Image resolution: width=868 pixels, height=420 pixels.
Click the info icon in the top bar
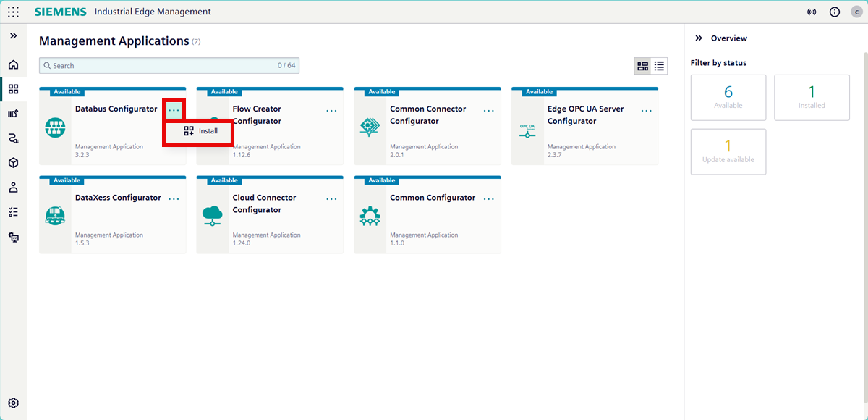(834, 12)
